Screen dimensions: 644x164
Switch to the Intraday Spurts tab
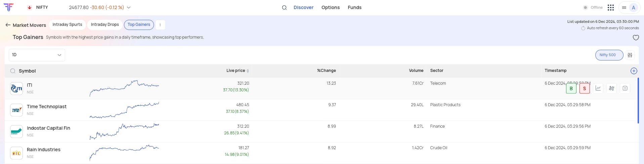tap(67, 25)
